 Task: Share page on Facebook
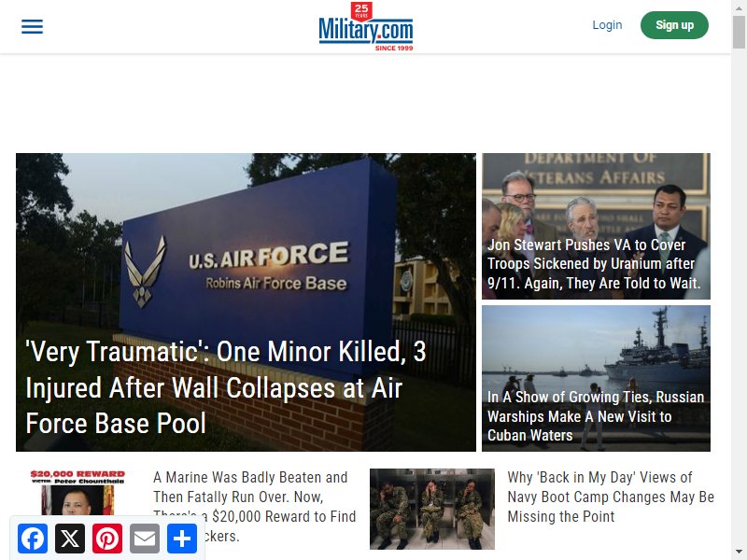(33, 539)
